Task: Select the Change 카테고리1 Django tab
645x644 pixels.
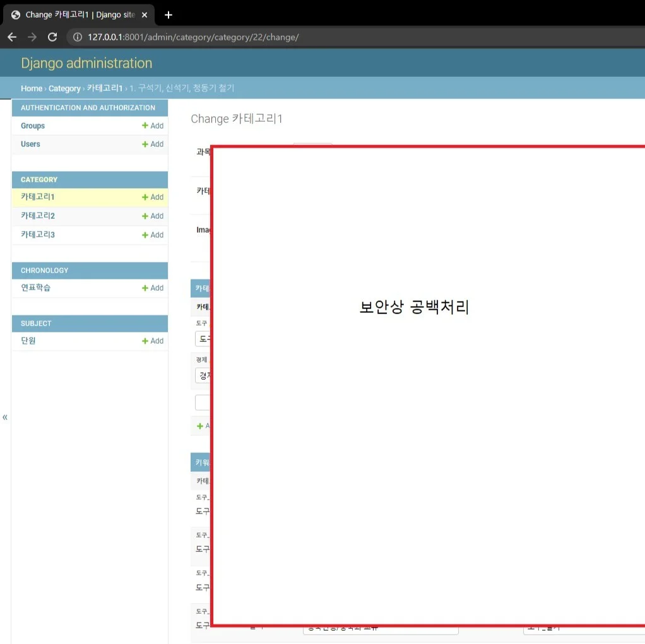Action: tap(79, 15)
